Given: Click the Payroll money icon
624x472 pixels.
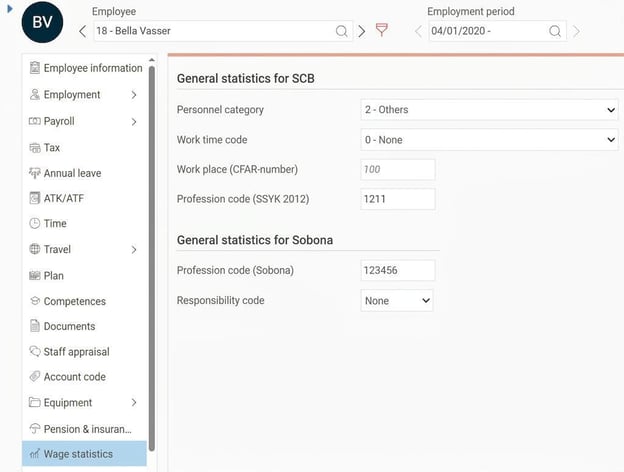Looking at the screenshot, I should click(x=35, y=121).
